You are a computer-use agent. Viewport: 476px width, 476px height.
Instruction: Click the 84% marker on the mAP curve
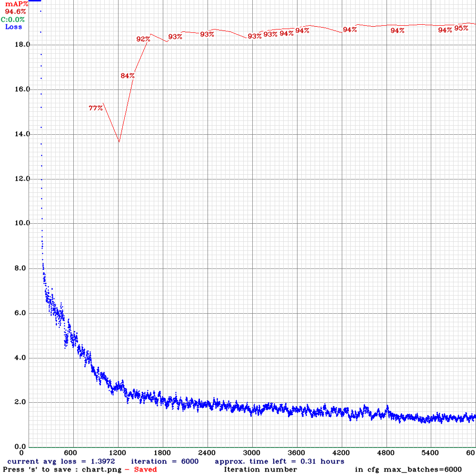pos(127,75)
